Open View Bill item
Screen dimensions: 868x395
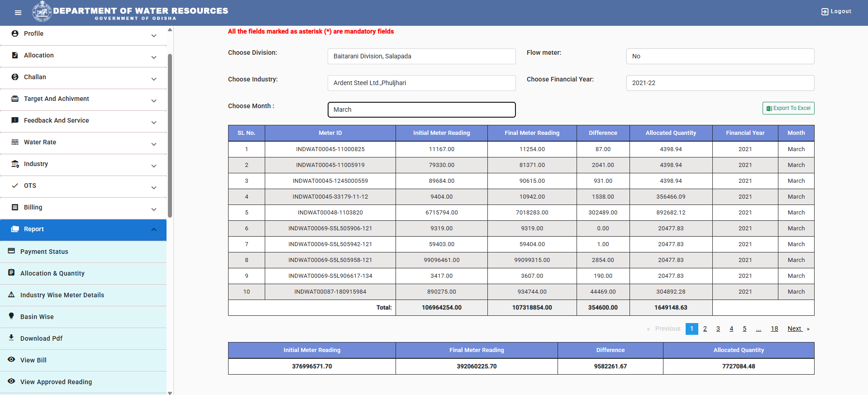[x=83, y=360]
